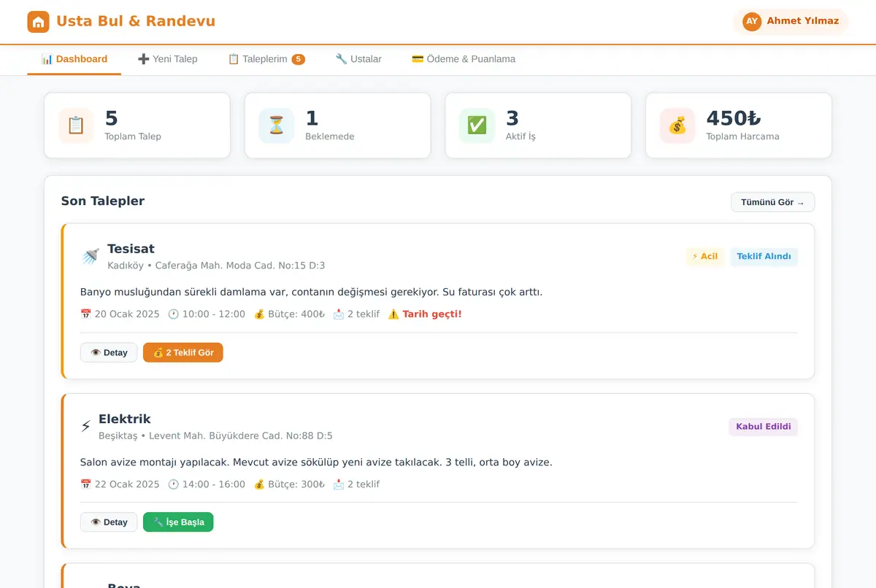The height and width of the screenshot is (588, 876).
Task: Click the warning icon beside Tarih geçti!
Action: tap(393, 314)
